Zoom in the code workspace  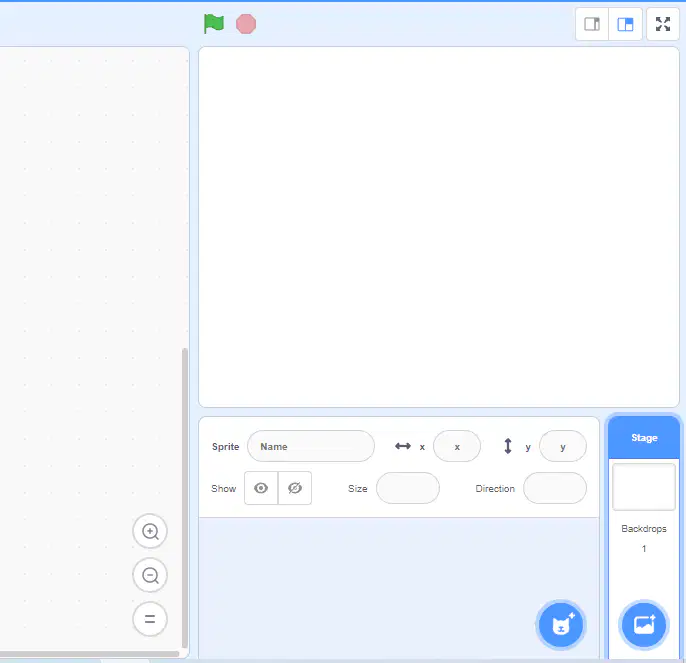click(150, 531)
